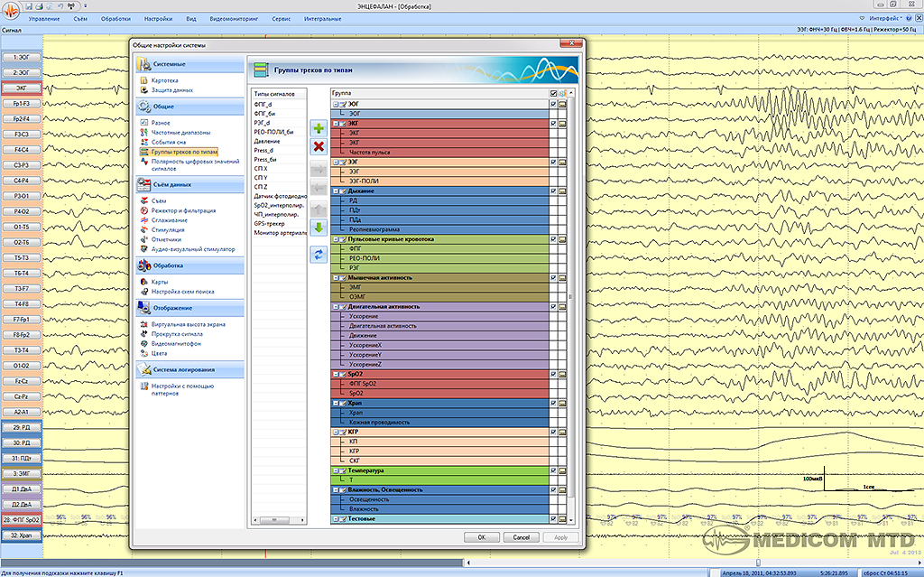Screen dimensions: 924x577
Task: Uncheck the ЭКГ group checkbox
Action: click(553, 124)
